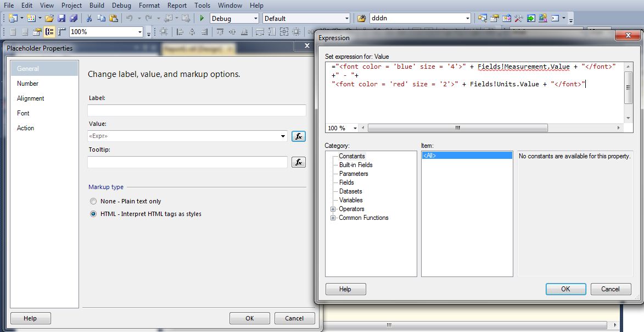Open the Default platform dropdown
The width and height of the screenshot is (644, 332).
tap(346, 19)
